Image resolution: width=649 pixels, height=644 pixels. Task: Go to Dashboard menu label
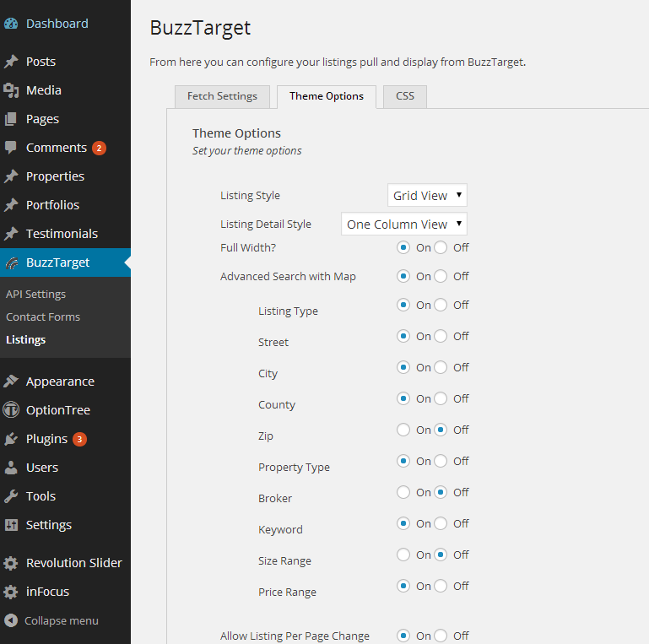click(57, 24)
